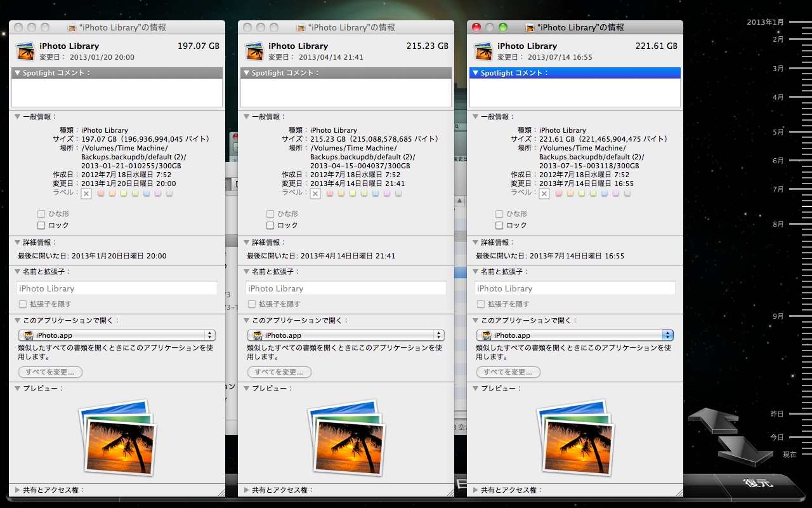Click the Spotlight コメント text area in the 215.23 GB window

[x=346, y=93]
